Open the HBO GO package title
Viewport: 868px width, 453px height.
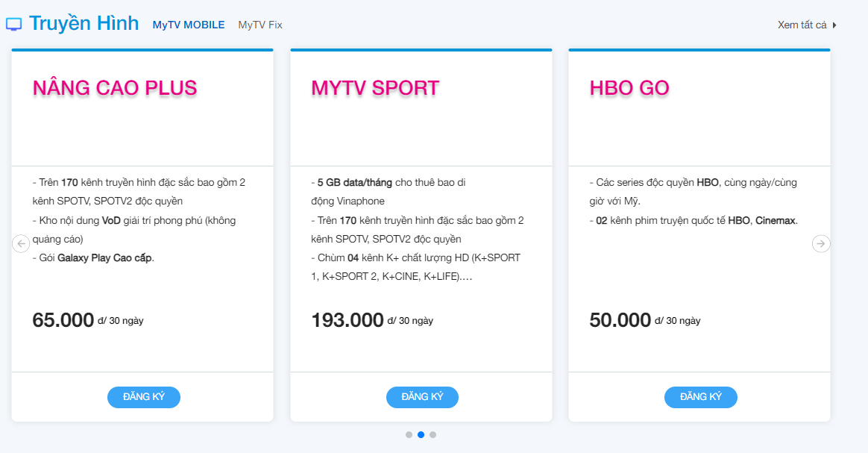point(629,88)
